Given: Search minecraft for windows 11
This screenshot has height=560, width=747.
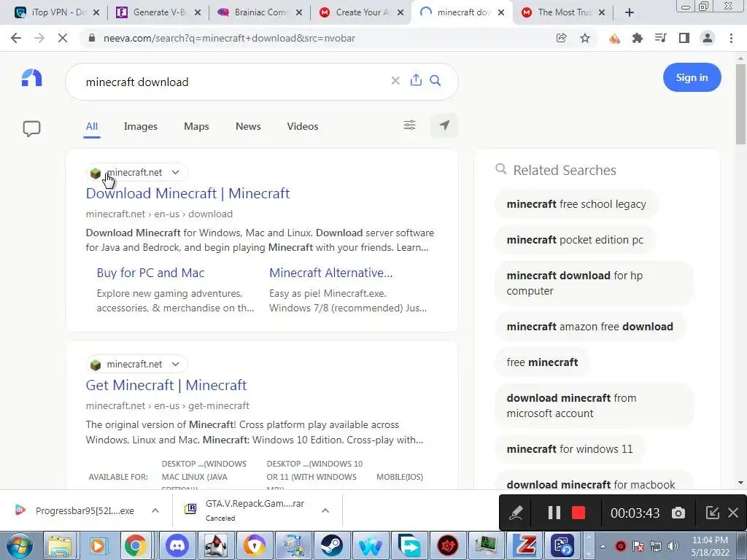Looking at the screenshot, I should pyautogui.click(x=570, y=448).
